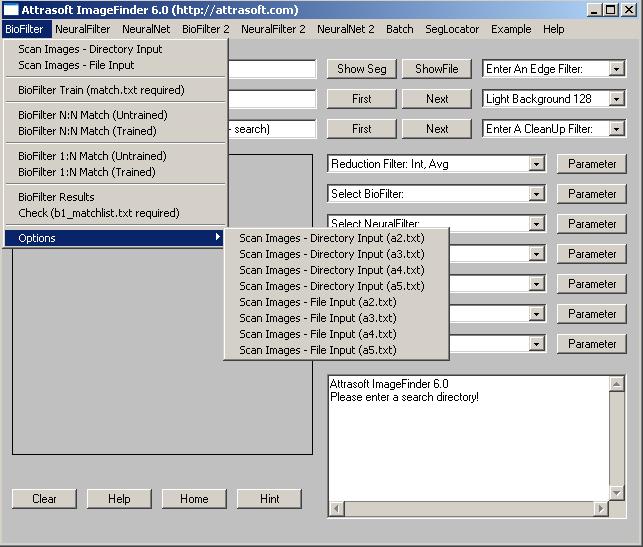Open the SegLocator menu

coord(451,29)
